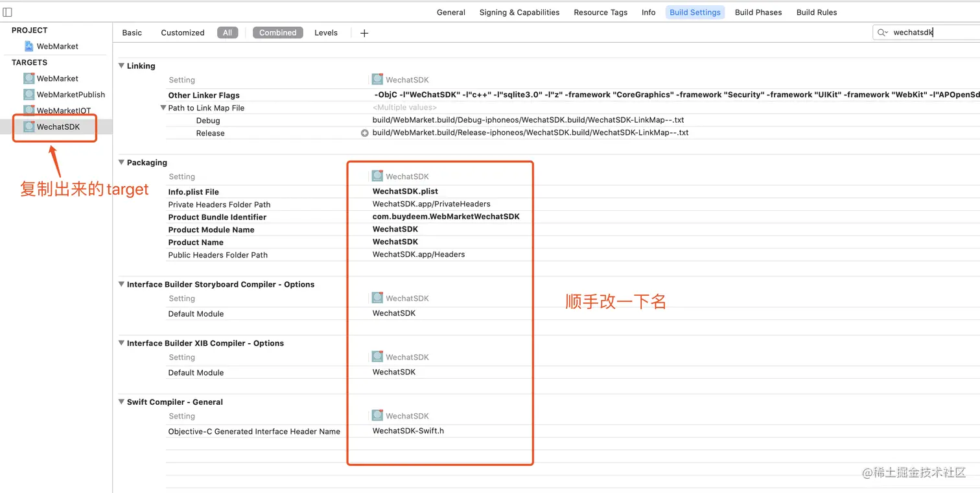Click Debug link map path value
The width and height of the screenshot is (980, 493).
528,120
